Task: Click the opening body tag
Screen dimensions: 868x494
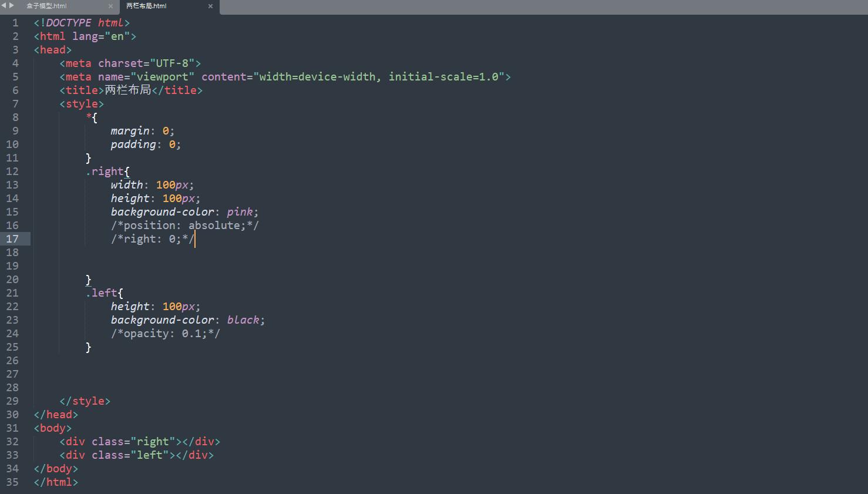Action: tap(53, 428)
